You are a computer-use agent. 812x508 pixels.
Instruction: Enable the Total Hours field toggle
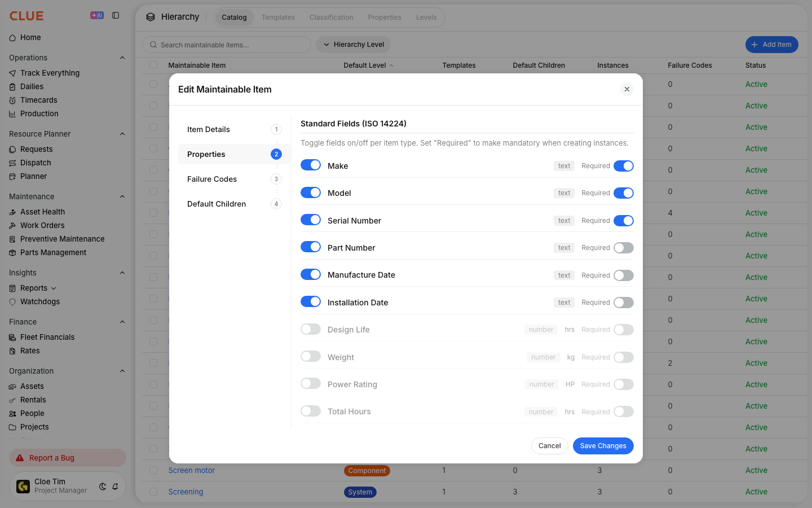click(x=311, y=411)
